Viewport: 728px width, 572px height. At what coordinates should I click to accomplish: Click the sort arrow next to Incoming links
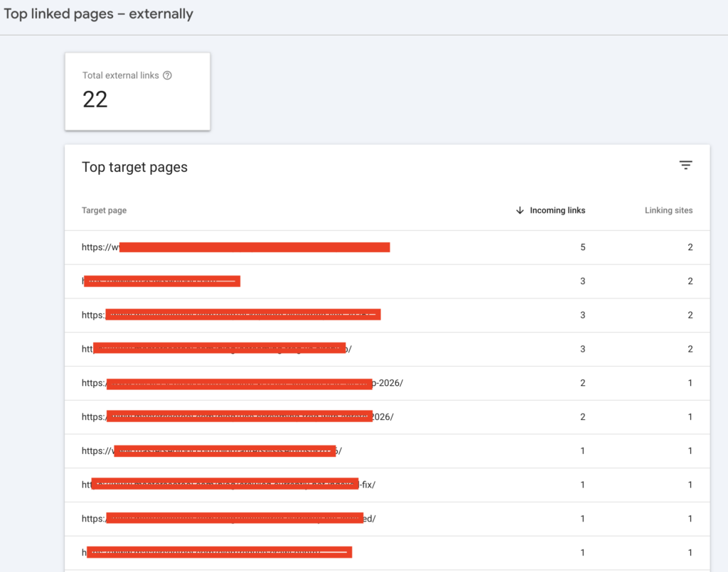pos(520,210)
